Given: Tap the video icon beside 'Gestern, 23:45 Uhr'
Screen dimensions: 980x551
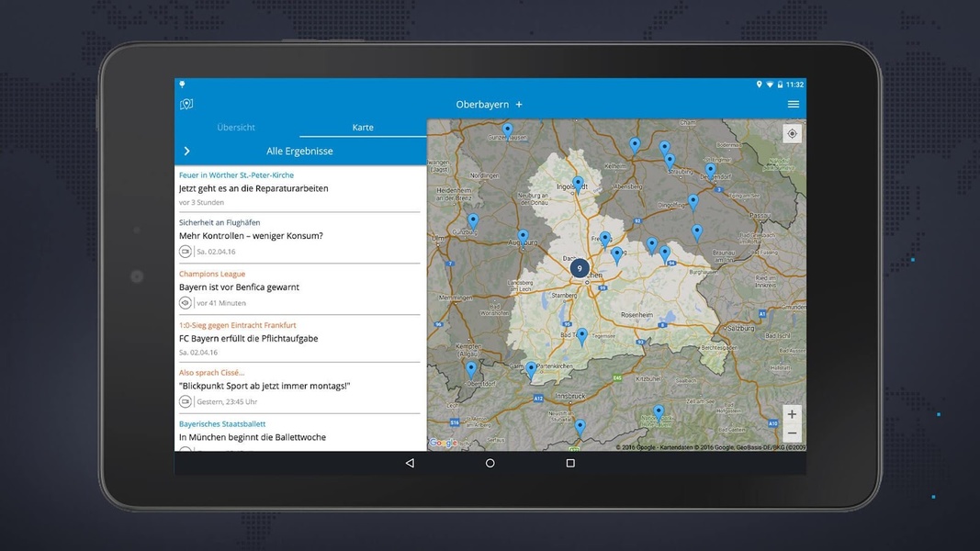Looking at the screenshot, I should point(185,401).
